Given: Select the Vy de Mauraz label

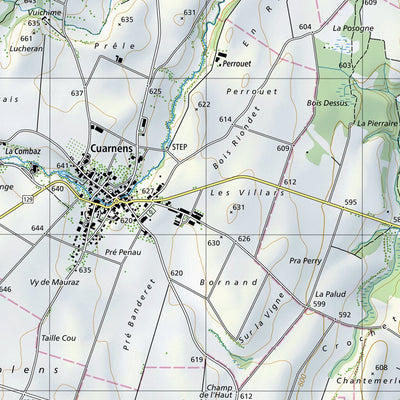Looking at the screenshot, I should [54, 283].
